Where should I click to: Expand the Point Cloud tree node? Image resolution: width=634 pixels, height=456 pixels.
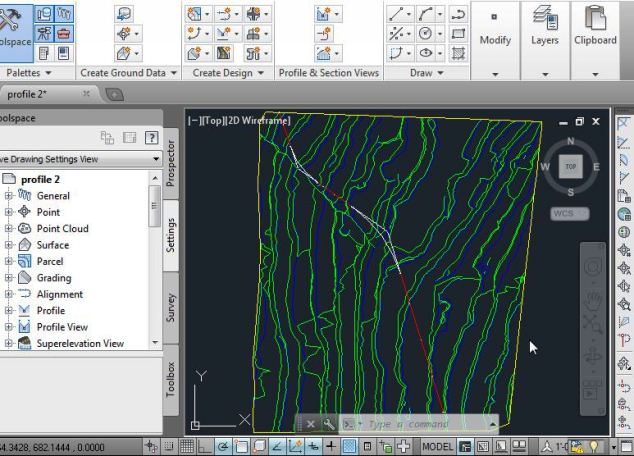[x=8, y=229]
